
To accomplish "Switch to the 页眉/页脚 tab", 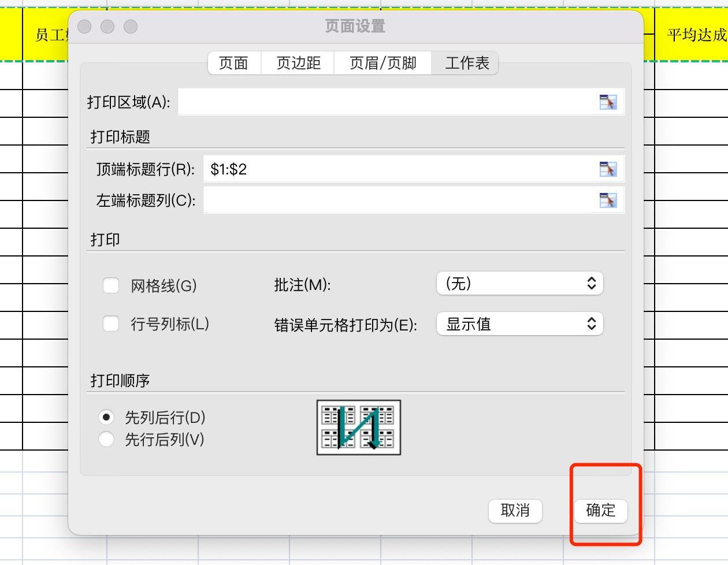I will pyautogui.click(x=383, y=63).
